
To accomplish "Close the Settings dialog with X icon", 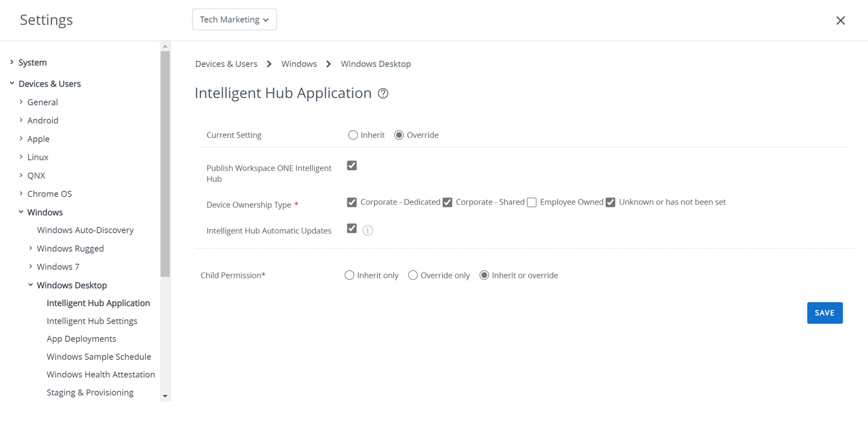I will [x=840, y=21].
